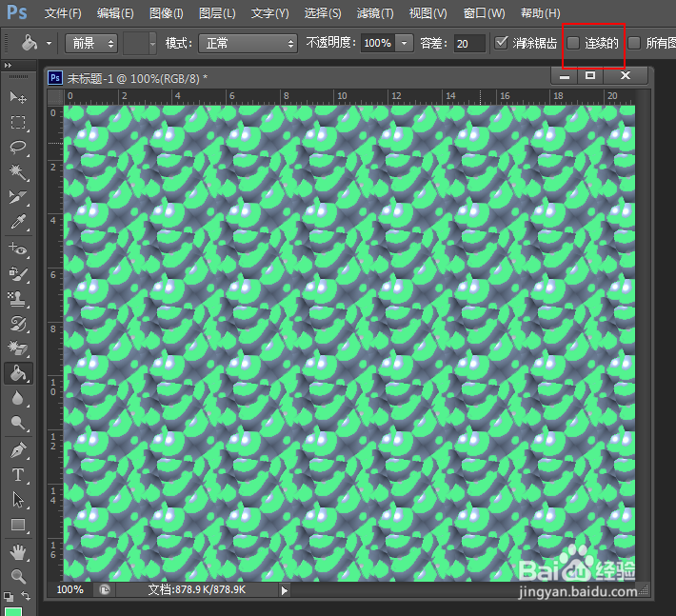Click the 不透明度 100% opacity field

pos(378,43)
